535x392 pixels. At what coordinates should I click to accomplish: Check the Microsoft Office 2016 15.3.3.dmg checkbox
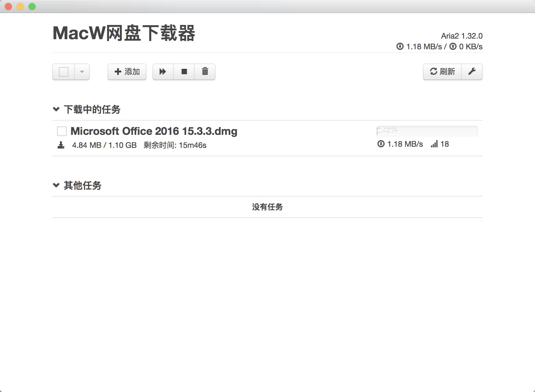coord(62,131)
